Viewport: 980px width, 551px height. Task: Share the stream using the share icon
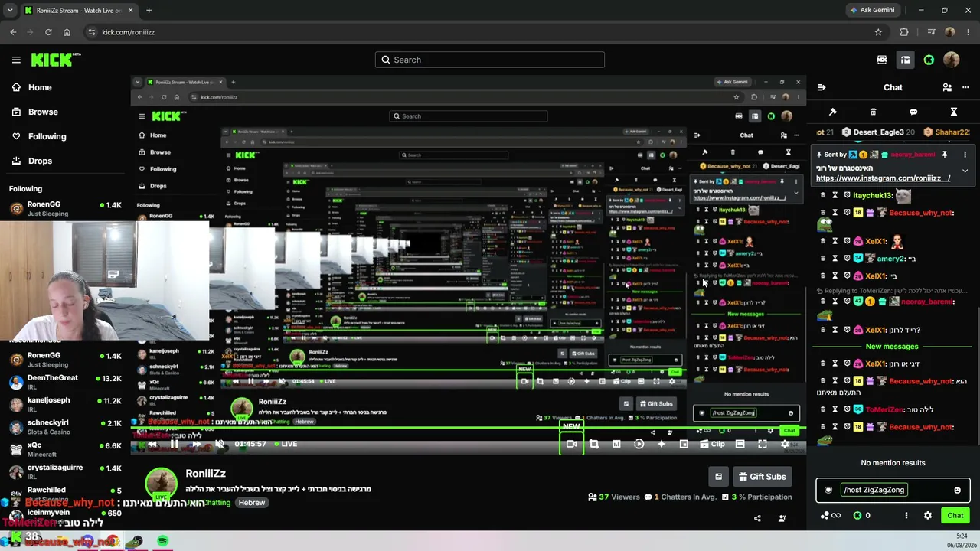click(x=757, y=518)
